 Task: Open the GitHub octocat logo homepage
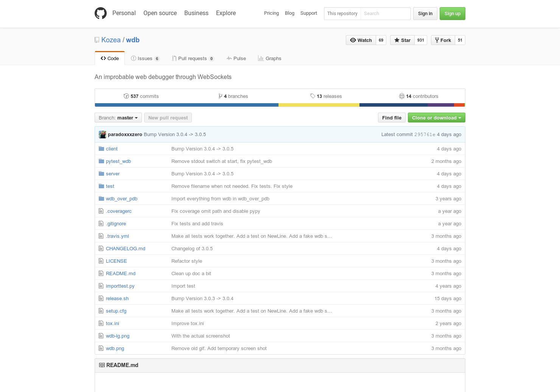pyautogui.click(x=101, y=13)
